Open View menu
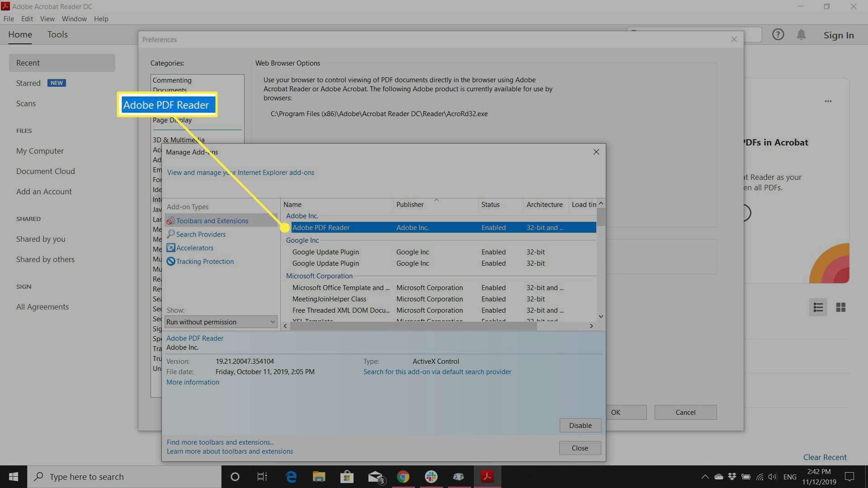The height and width of the screenshot is (488, 868). click(47, 19)
